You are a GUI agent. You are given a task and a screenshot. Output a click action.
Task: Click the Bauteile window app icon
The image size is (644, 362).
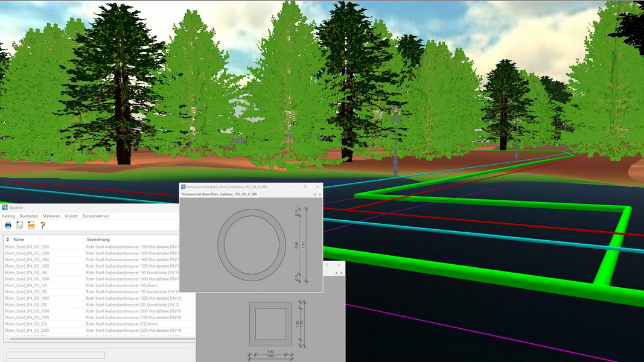(x=5, y=208)
